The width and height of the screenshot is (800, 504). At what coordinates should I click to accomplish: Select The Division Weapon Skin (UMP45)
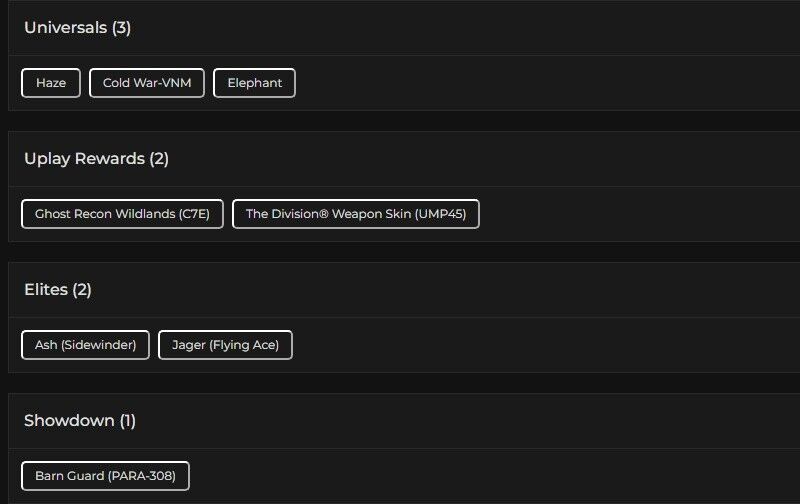click(x=356, y=214)
